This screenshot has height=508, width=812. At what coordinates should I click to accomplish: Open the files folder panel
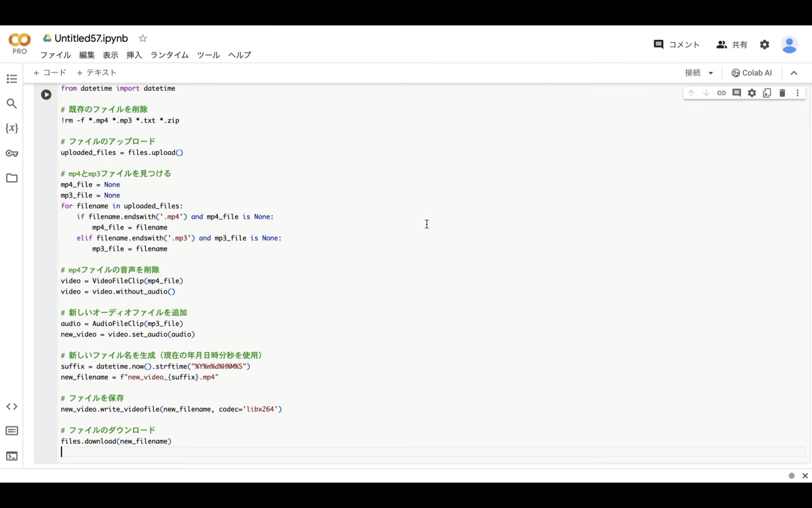click(x=12, y=178)
